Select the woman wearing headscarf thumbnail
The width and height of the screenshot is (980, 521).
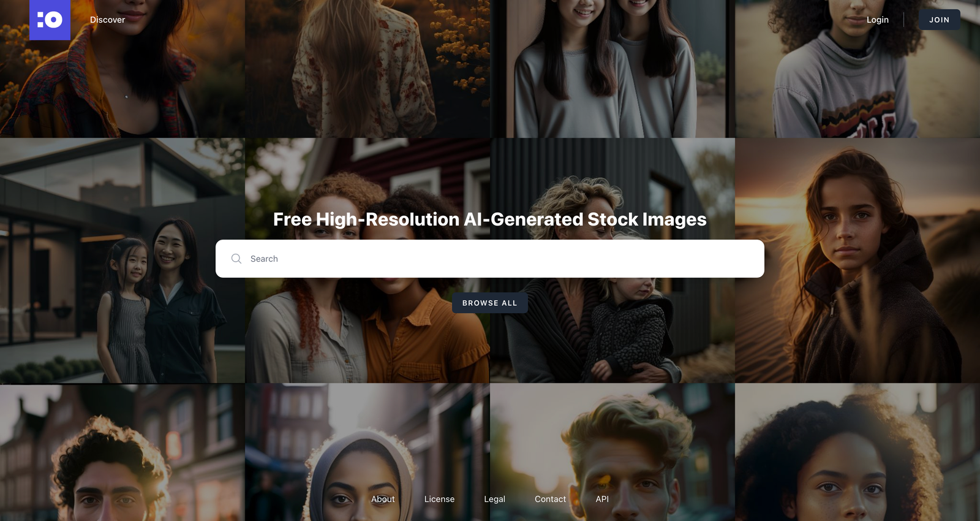[x=367, y=452]
